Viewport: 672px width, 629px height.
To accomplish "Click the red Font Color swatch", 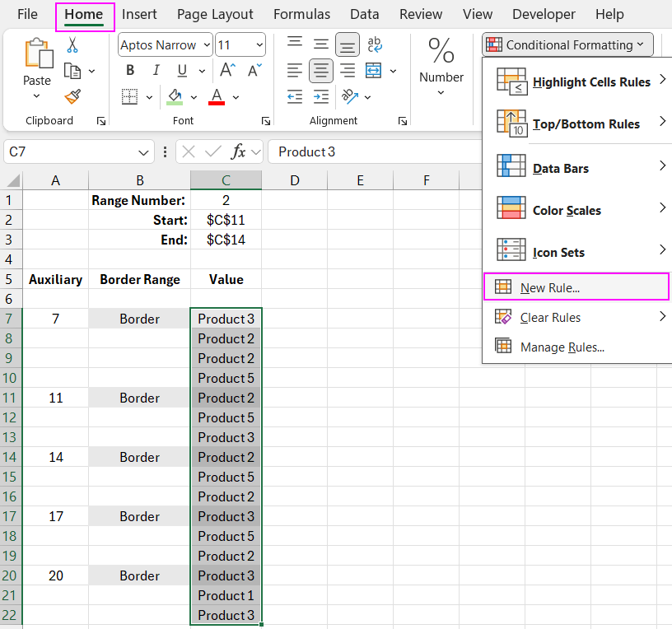I will coord(218,97).
